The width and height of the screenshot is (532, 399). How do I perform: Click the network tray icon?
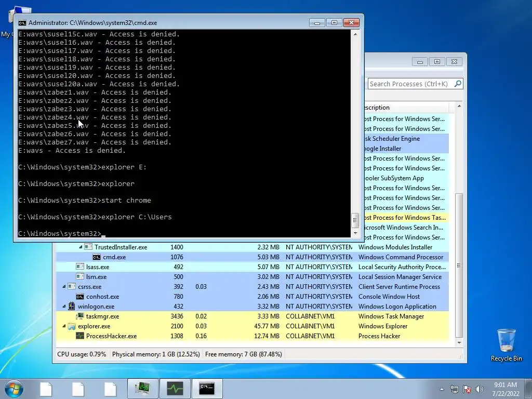click(454, 389)
